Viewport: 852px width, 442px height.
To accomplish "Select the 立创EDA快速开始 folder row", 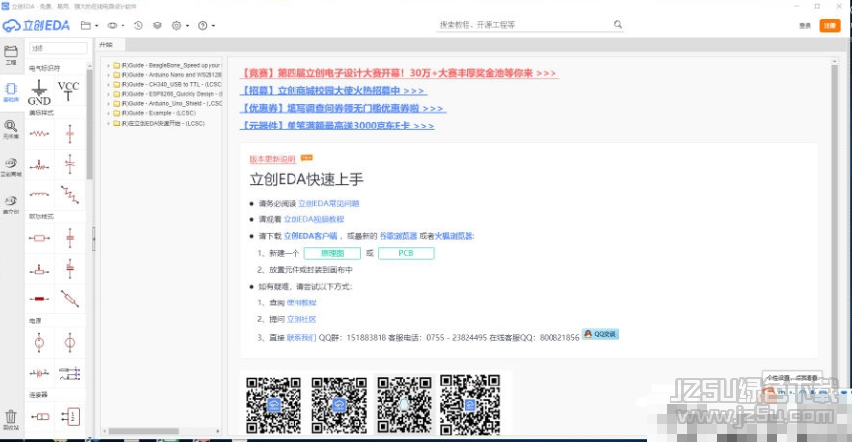I will (159, 123).
